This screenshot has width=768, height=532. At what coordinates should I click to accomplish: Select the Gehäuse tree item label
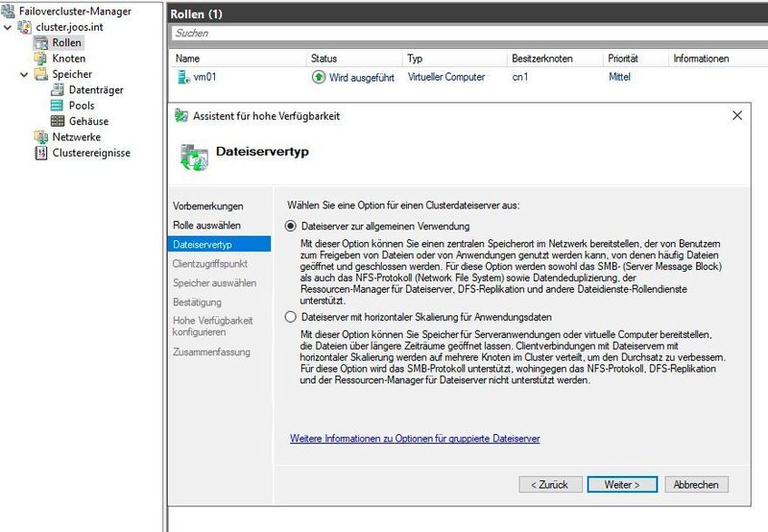coord(88,121)
